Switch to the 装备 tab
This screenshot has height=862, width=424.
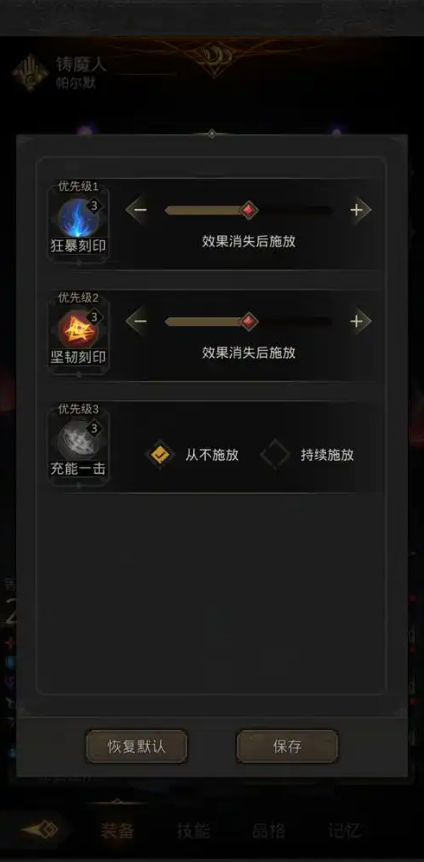click(x=117, y=831)
